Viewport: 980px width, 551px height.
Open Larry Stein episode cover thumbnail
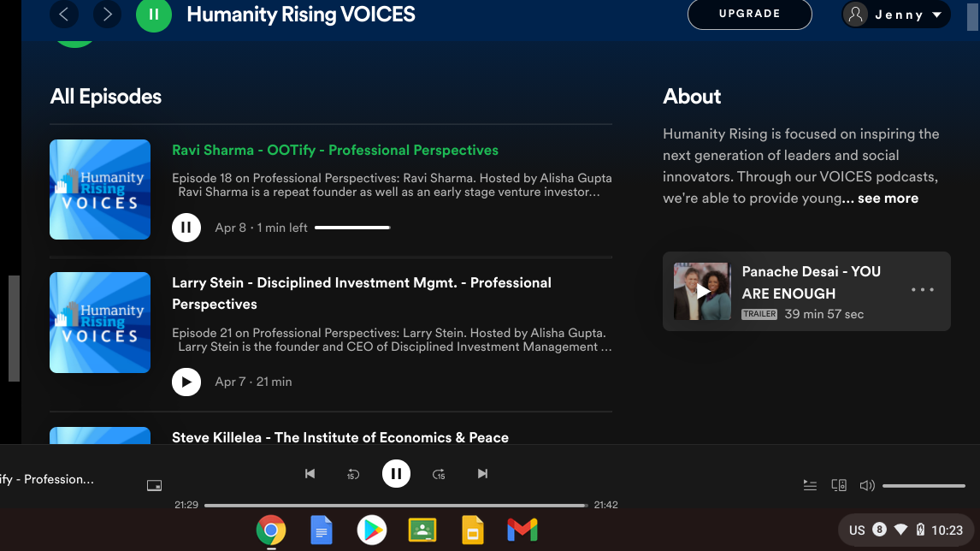pos(100,323)
